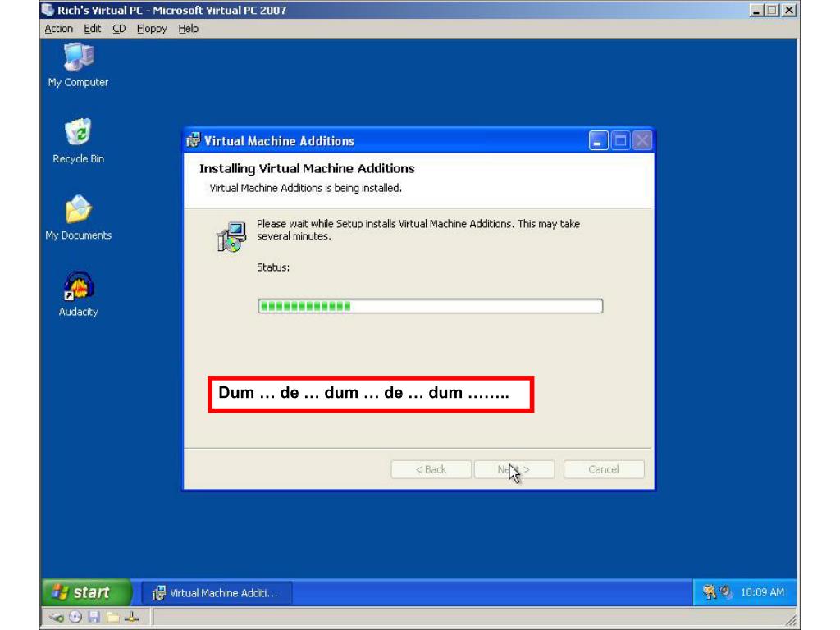
Task: Close the Virtual PC 2007 window
Action: 789,10
